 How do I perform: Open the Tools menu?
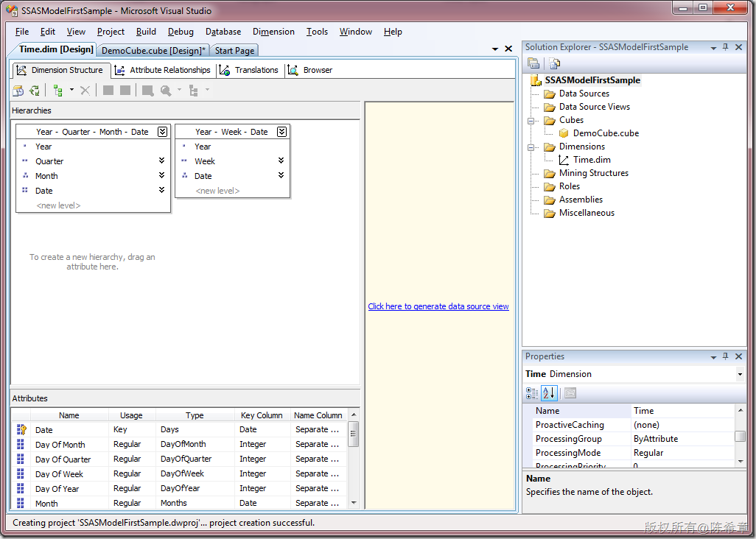(x=317, y=32)
